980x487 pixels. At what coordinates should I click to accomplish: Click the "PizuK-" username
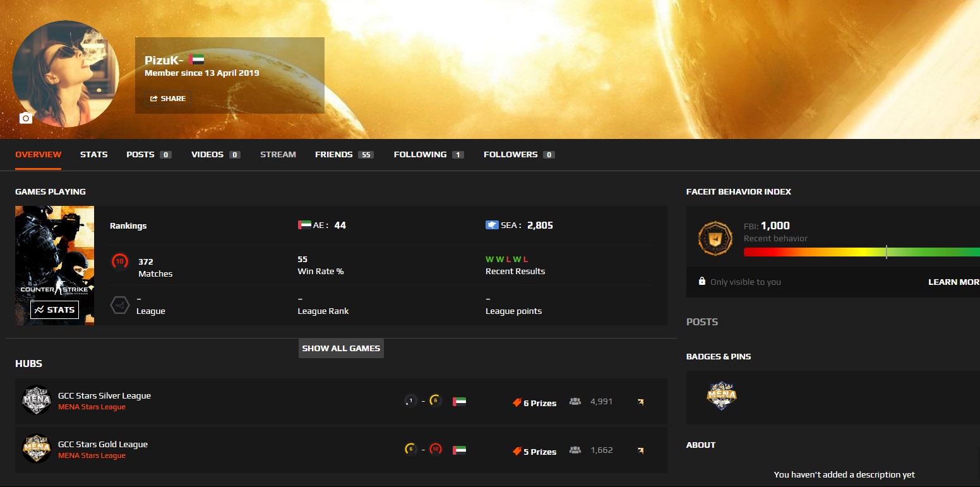[x=164, y=59]
